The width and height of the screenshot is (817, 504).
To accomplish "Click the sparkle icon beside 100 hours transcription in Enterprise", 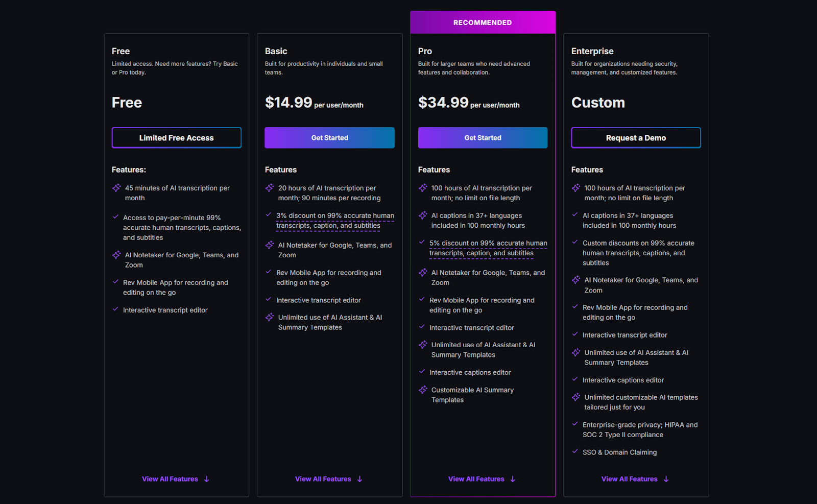I will (x=576, y=188).
